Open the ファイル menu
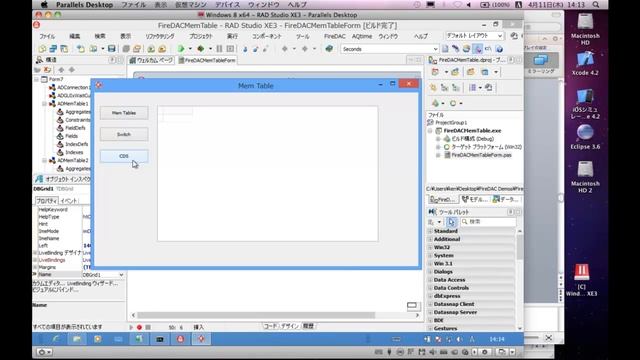Image resolution: width=640 pixels, height=360 pixels. tap(47, 36)
